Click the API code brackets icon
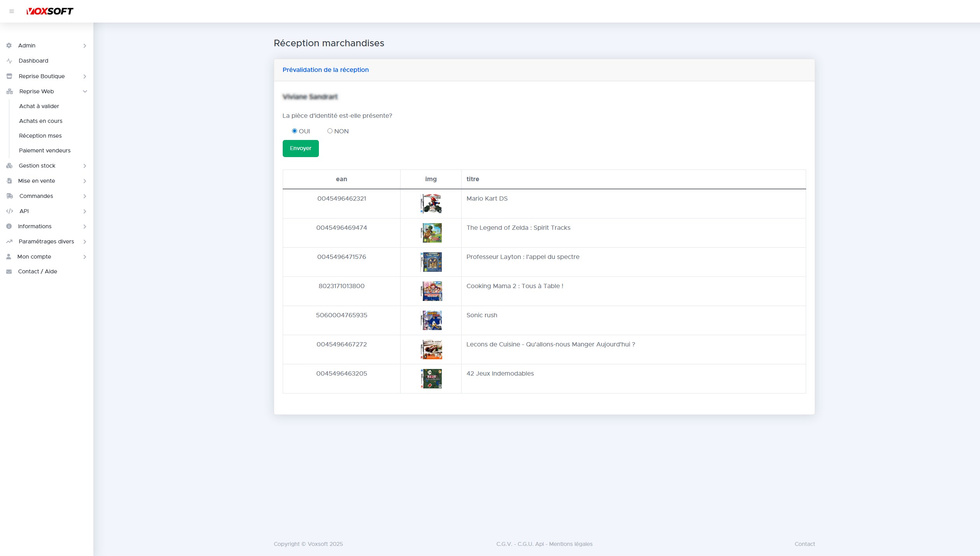Image resolution: width=980 pixels, height=556 pixels. pos(9,211)
